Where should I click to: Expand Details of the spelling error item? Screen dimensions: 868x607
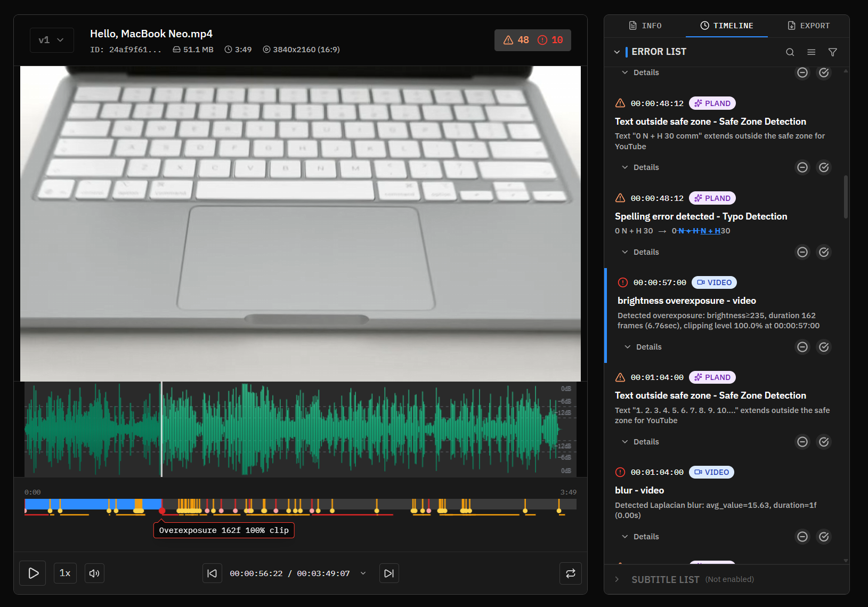tap(640, 252)
